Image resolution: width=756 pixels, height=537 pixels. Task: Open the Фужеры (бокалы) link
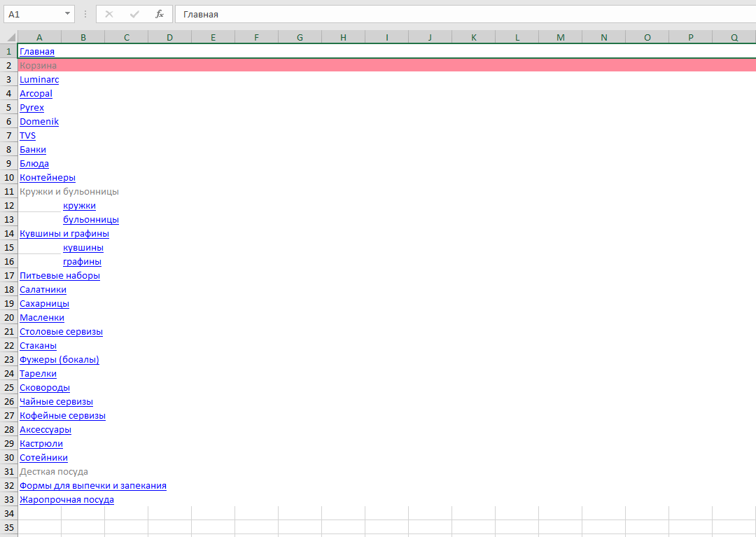tap(59, 359)
